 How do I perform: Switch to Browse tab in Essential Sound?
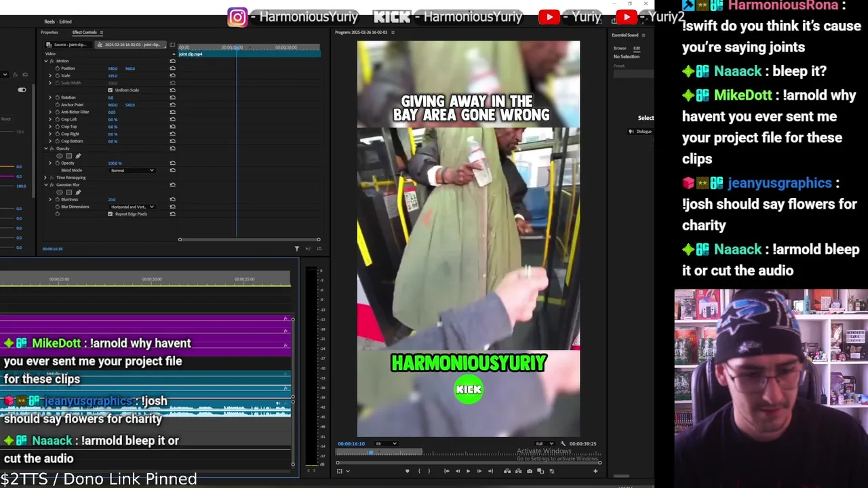(620, 48)
